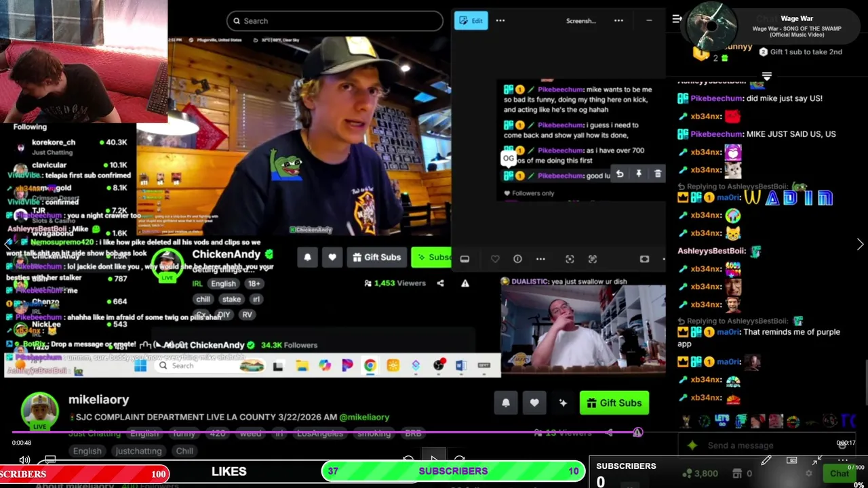Toggle mikeliaory's notification bell
The image size is (868, 488).
506,403
